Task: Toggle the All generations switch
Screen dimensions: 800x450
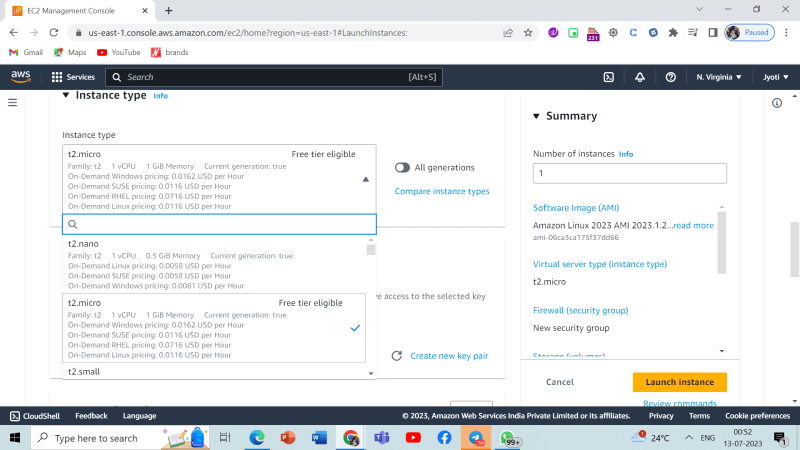Action: tap(402, 167)
